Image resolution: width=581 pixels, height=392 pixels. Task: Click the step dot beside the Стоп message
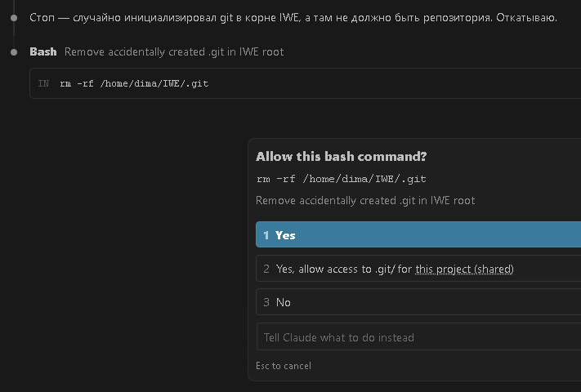pos(14,18)
